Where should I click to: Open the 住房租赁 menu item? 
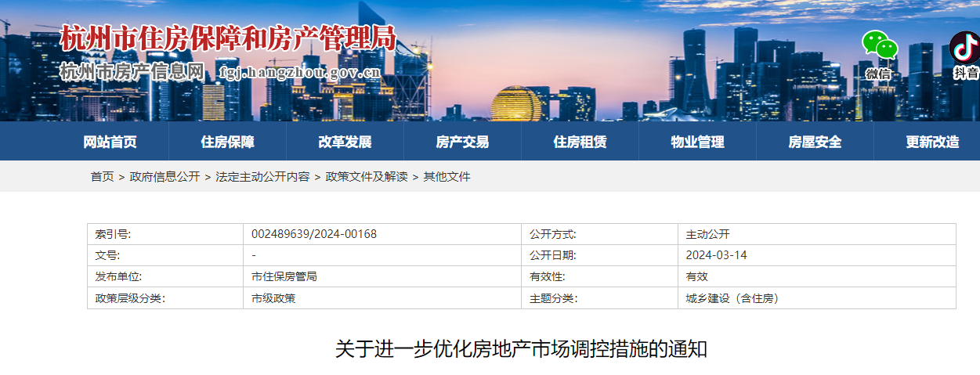[x=580, y=142]
